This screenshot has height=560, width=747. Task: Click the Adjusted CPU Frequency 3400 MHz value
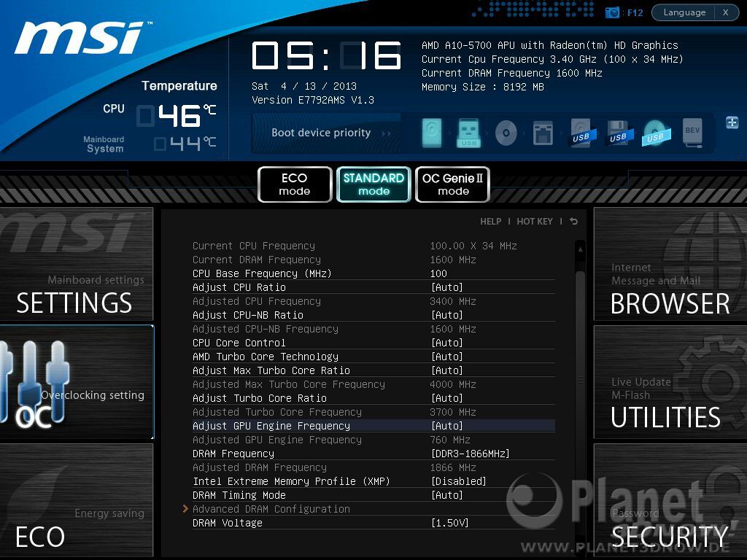coord(452,301)
